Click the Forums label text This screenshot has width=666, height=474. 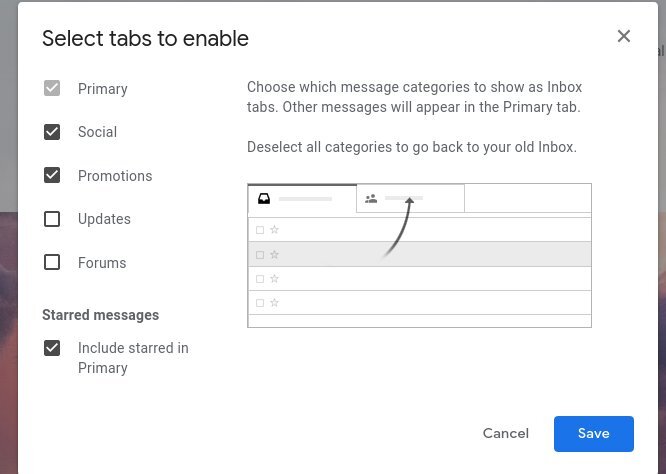pyautogui.click(x=102, y=263)
